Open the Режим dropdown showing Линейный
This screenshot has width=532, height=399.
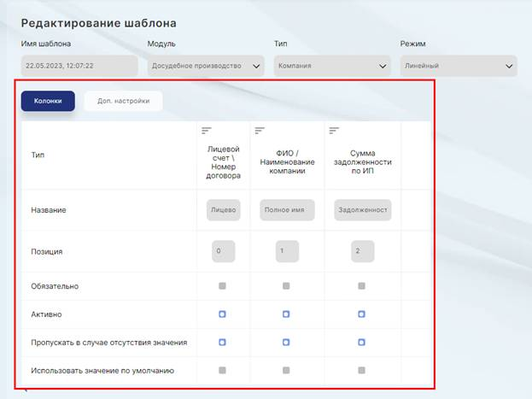click(459, 66)
